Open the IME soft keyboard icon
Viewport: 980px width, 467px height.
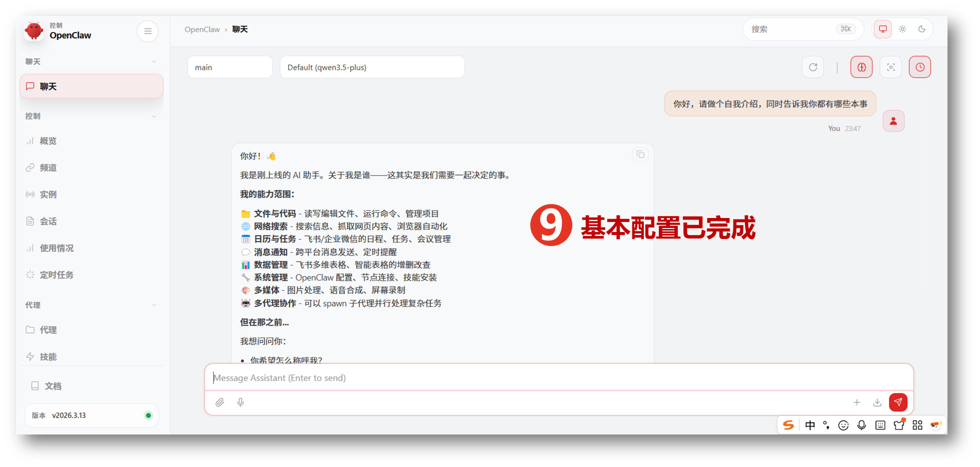click(880, 425)
